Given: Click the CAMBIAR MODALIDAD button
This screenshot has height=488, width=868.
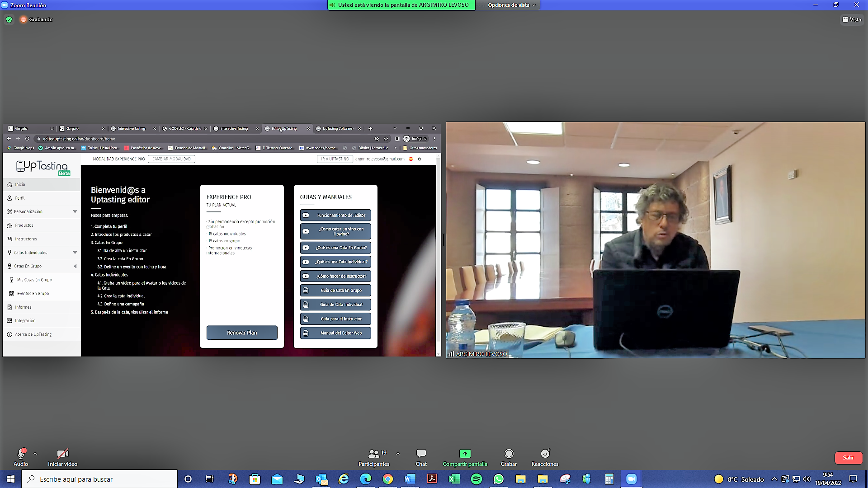Looking at the screenshot, I should click(171, 159).
